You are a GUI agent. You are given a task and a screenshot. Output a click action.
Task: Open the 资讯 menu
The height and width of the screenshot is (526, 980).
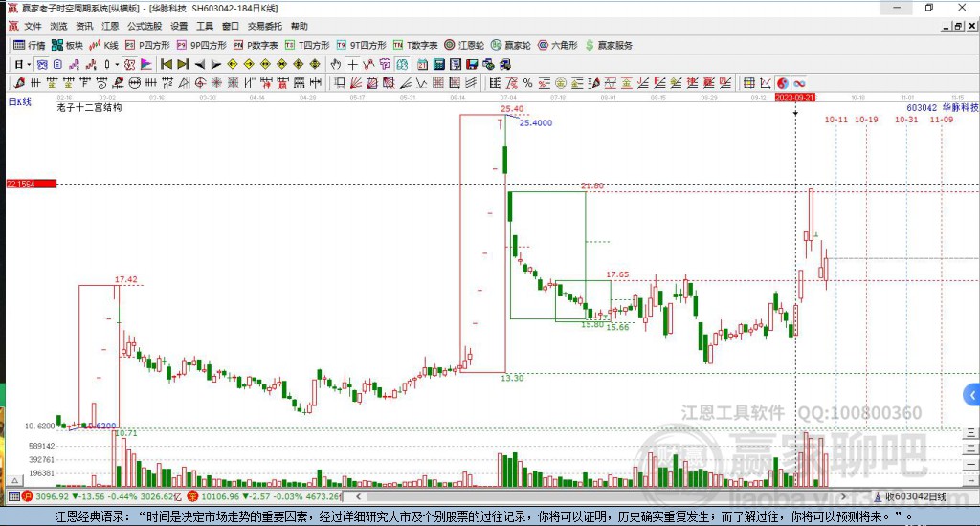[x=84, y=26]
